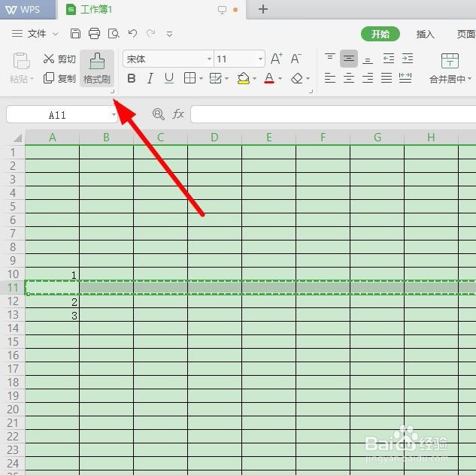
Task: Open the quick access toolbar customize arrow
Action: (169, 34)
